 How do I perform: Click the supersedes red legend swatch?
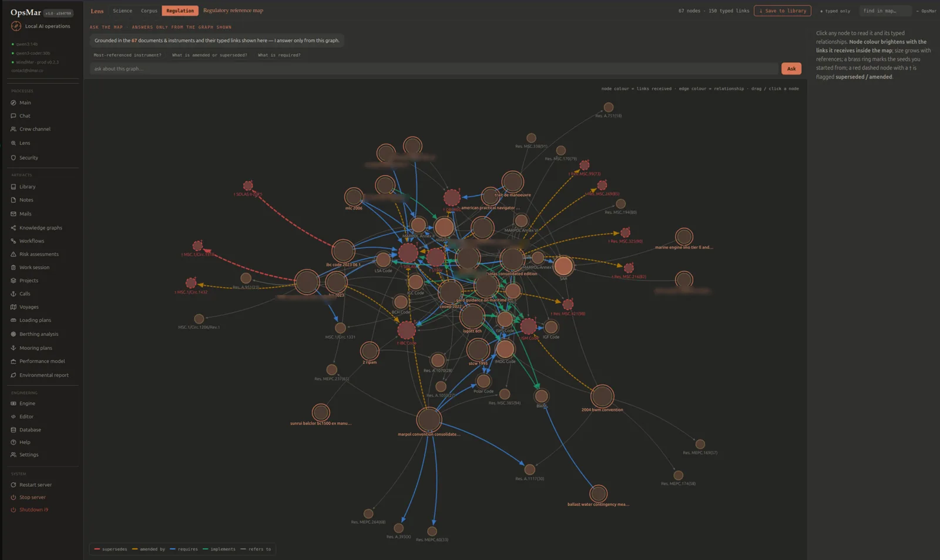97,549
